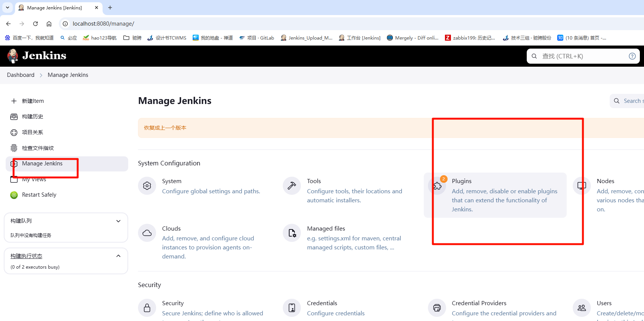Focus the 查找 (CTRL+K) search field
The image size is (644, 321).
click(583, 56)
